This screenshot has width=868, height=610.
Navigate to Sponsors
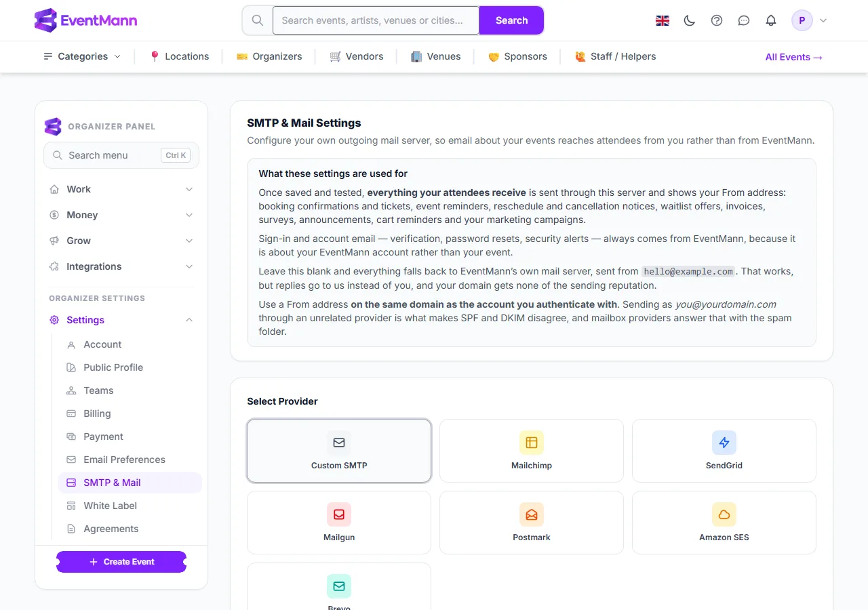pyautogui.click(x=517, y=56)
